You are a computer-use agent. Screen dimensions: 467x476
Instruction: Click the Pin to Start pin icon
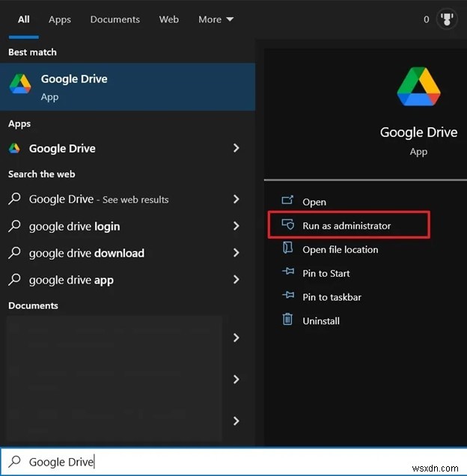(288, 271)
